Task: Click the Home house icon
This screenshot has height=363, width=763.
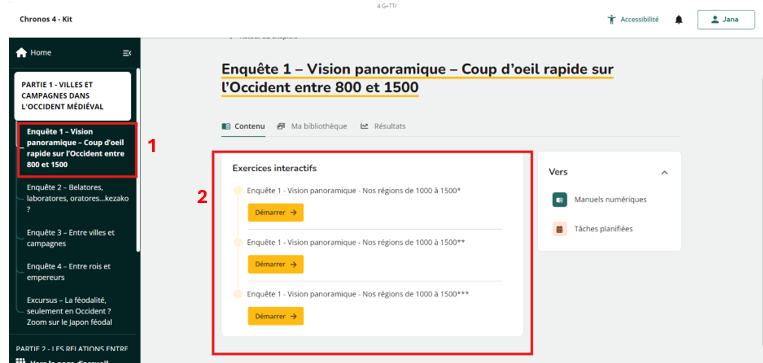Action: pos(21,53)
